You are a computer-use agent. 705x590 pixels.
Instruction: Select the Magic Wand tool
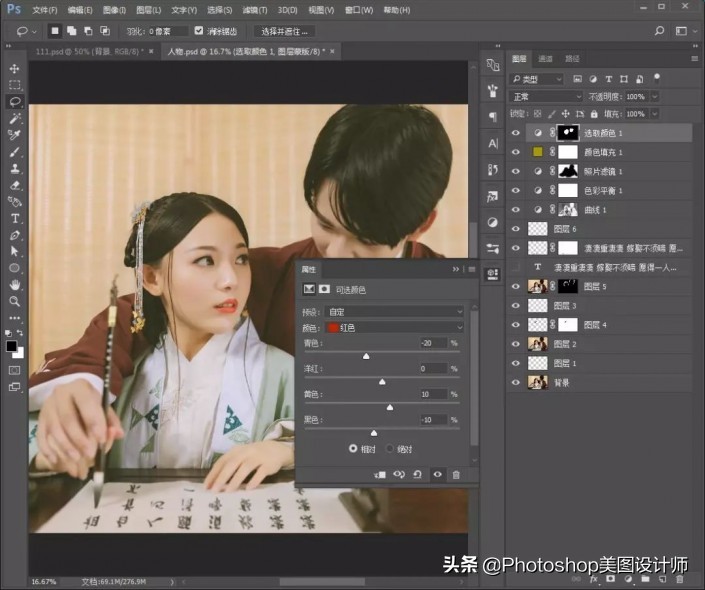click(14, 118)
